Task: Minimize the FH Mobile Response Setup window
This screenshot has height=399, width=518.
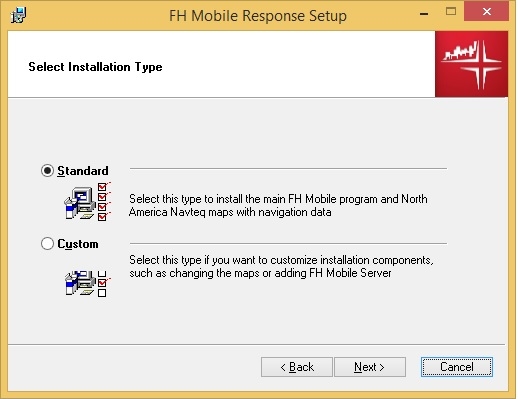Action: (x=424, y=14)
